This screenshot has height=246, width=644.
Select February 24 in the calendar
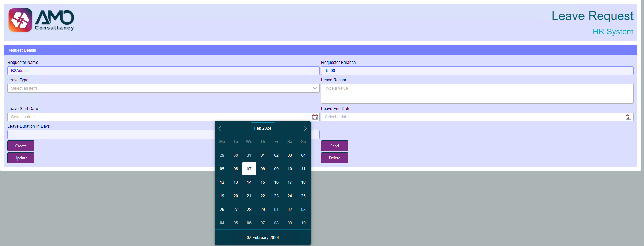point(290,196)
